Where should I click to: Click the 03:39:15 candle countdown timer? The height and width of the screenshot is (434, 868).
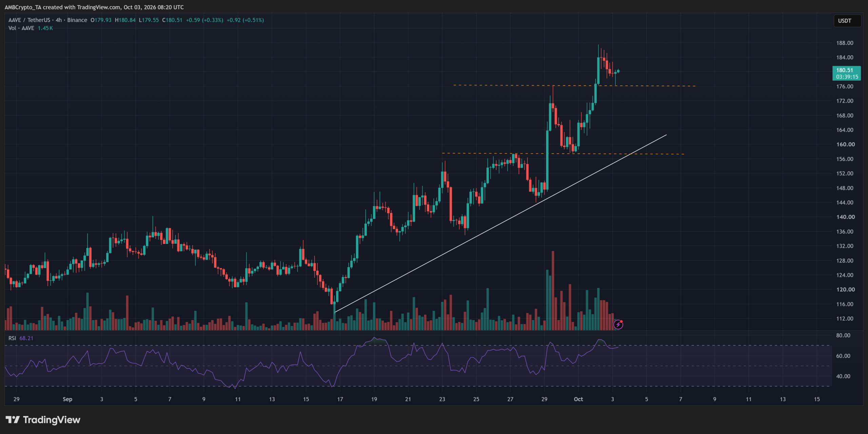[x=847, y=77]
